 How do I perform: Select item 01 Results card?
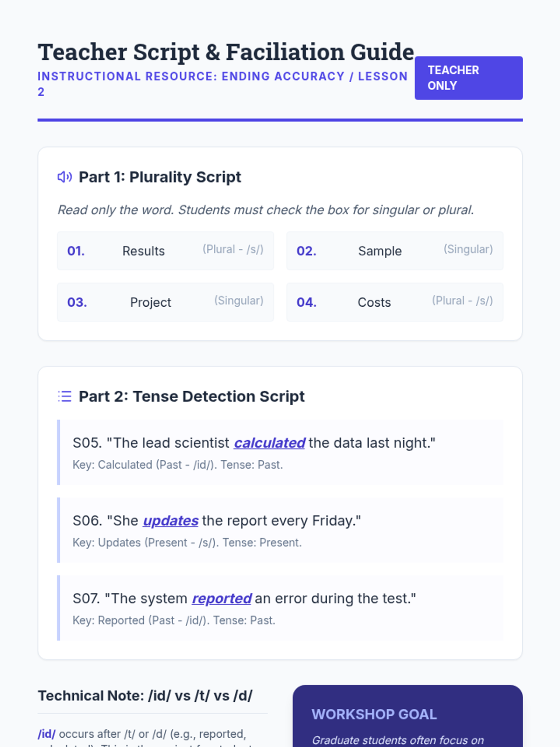point(165,251)
